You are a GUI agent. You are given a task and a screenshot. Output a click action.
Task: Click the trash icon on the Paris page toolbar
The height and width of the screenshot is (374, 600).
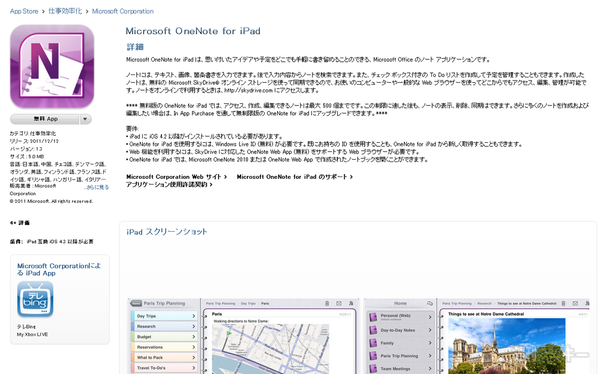click(327, 303)
